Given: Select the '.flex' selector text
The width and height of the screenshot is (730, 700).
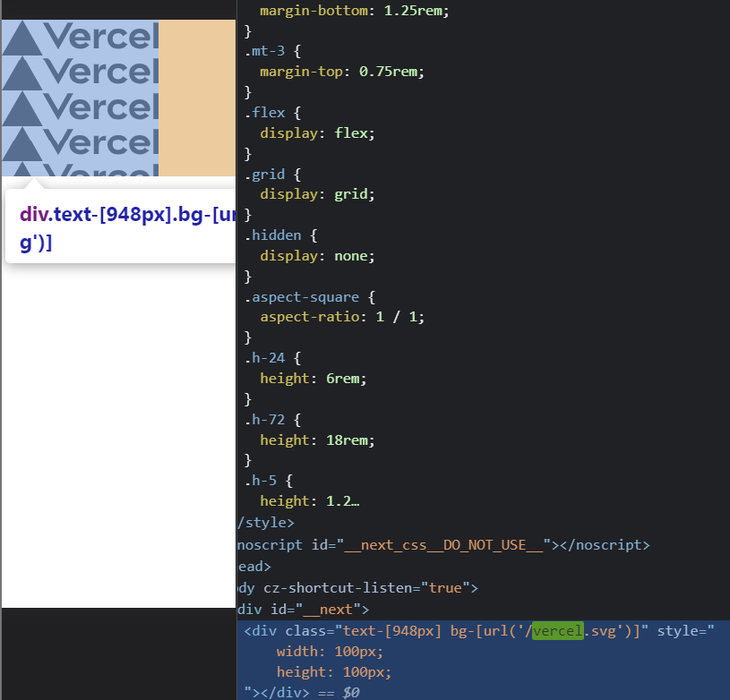Looking at the screenshot, I should (x=264, y=113).
